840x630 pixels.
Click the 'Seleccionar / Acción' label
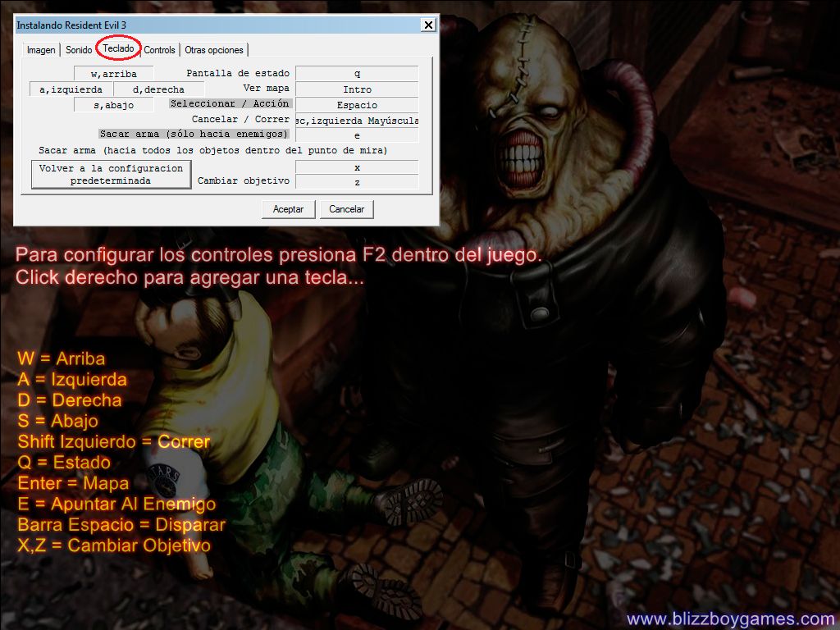[230, 103]
